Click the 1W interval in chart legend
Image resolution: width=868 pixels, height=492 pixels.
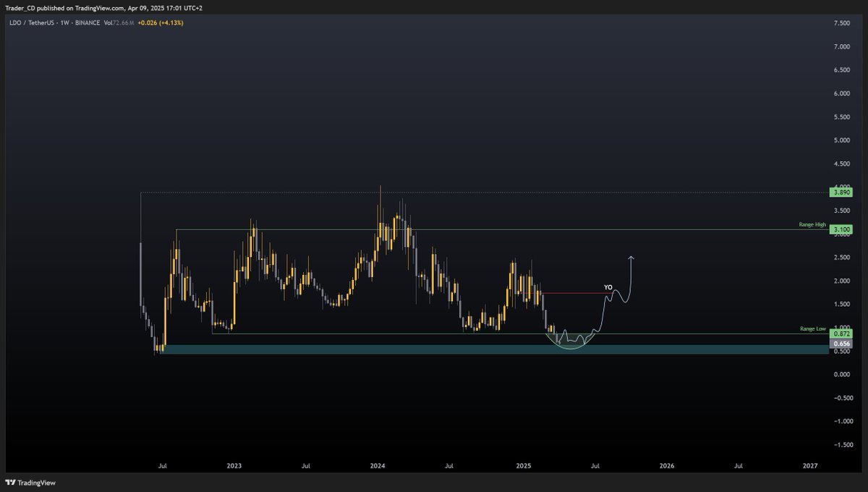pos(64,22)
